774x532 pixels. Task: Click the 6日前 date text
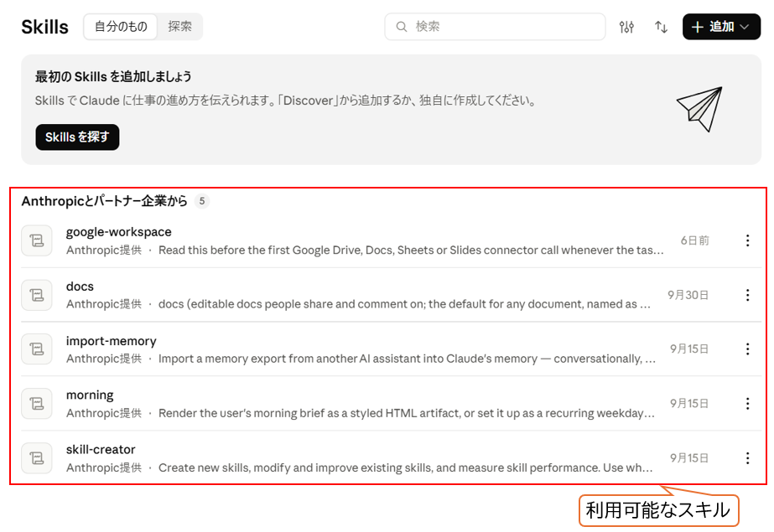(694, 240)
